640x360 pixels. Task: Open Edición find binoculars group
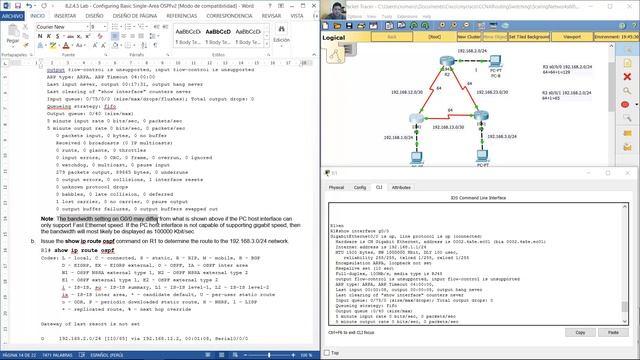point(281,33)
